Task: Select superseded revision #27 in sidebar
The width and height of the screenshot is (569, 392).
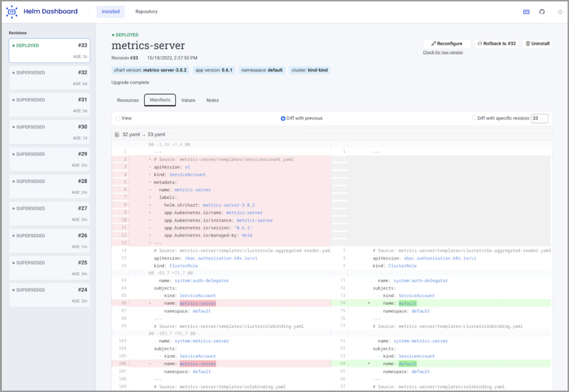Action: pyautogui.click(x=49, y=213)
